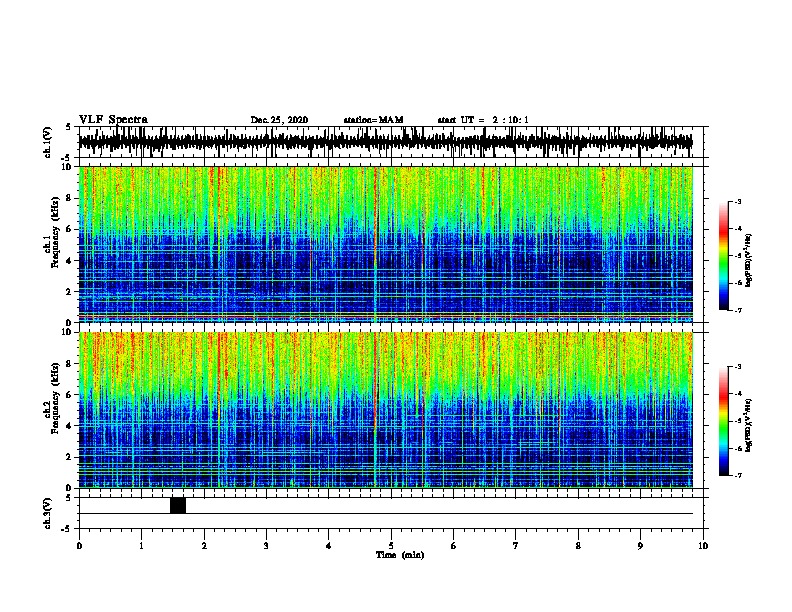Click the "station=MAM" header text
Viewport: 792px width, 612px height.
pyautogui.click(x=373, y=120)
